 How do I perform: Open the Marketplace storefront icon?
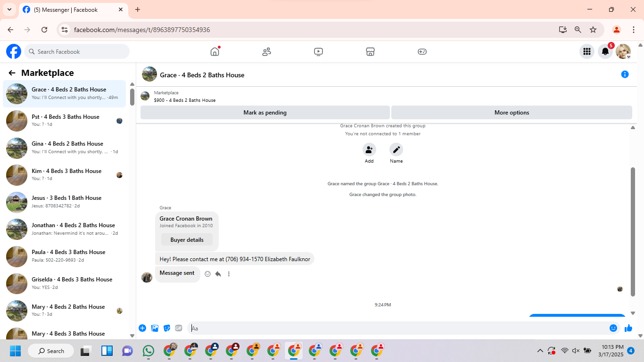point(371,51)
